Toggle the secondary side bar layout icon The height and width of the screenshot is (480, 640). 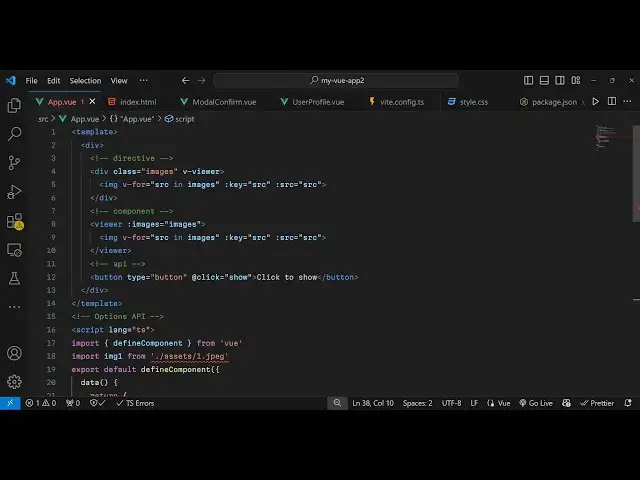pos(560,80)
